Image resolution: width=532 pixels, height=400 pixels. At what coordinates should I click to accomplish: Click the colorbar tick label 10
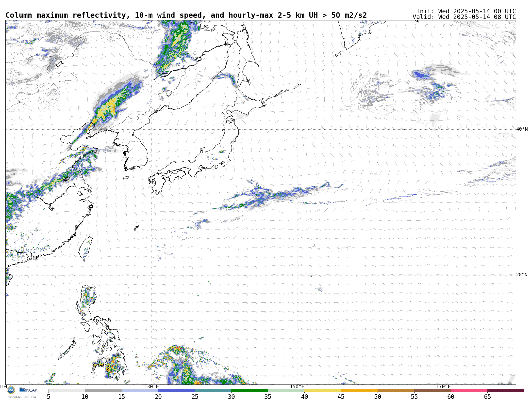tap(85, 397)
